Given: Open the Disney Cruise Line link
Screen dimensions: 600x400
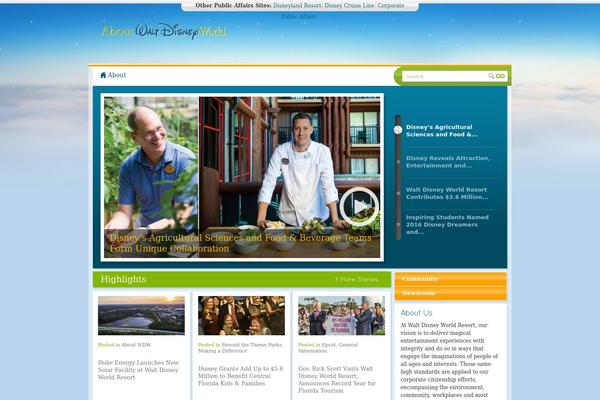Looking at the screenshot, I should pyautogui.click(x=349, y=5).
